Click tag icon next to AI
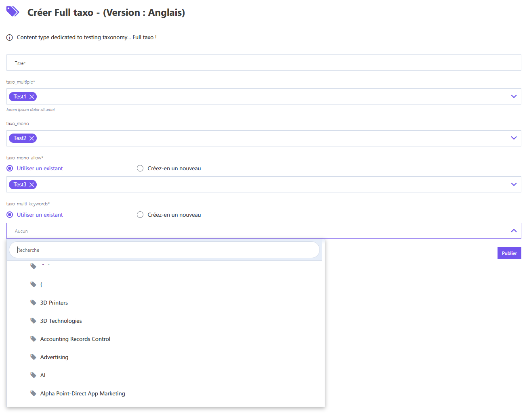The image size is (527, 420). click(34, 375)
